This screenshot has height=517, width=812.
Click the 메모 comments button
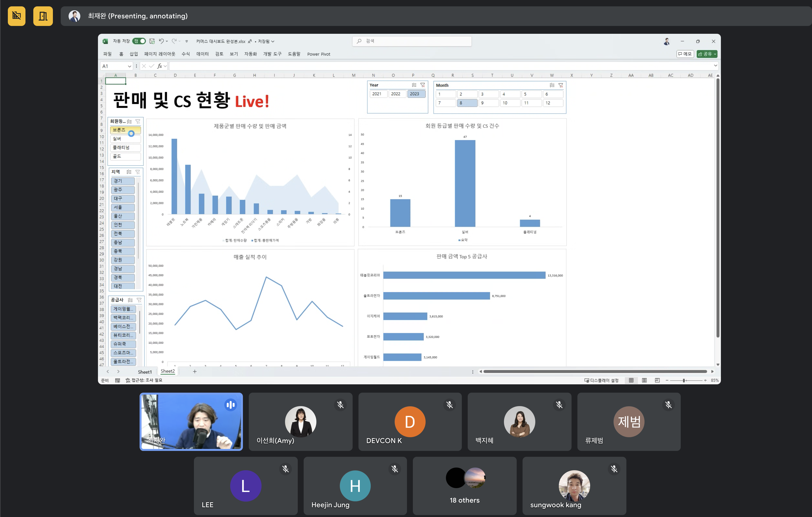685,54
